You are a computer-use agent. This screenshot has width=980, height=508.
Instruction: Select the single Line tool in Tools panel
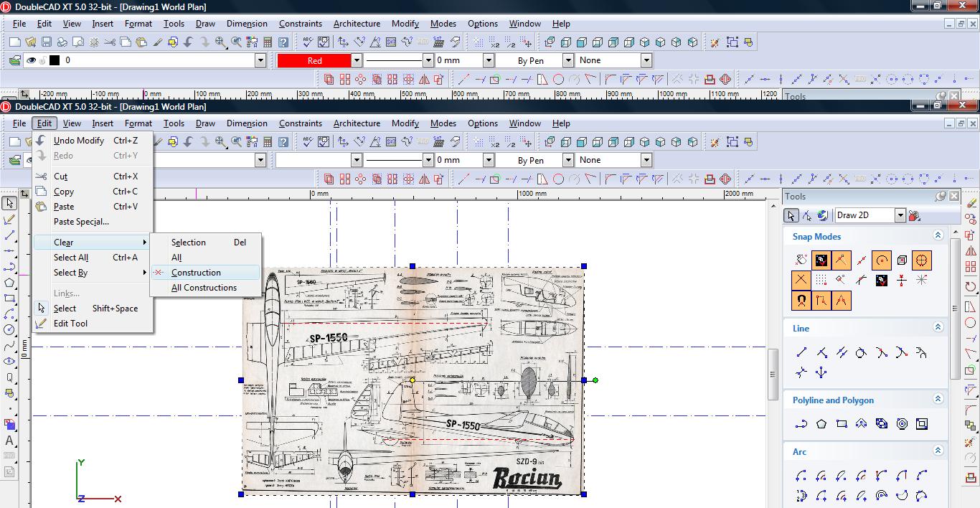point(801,352)
